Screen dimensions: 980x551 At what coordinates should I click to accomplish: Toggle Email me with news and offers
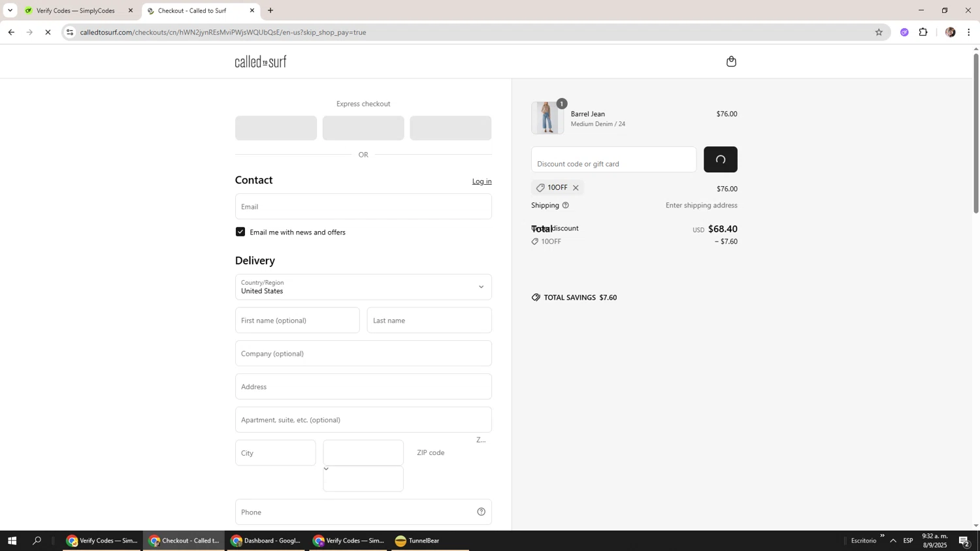pyautogui.click(x=240, y=232)
